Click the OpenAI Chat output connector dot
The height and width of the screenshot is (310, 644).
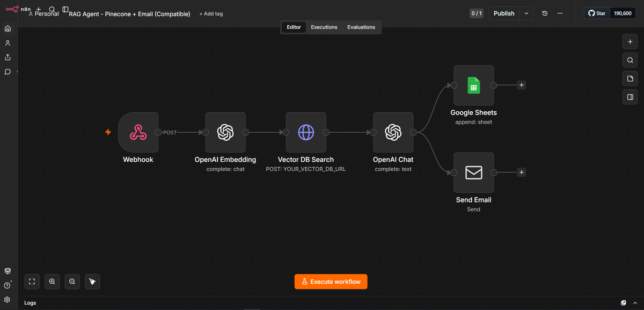[x=413, y=132]
